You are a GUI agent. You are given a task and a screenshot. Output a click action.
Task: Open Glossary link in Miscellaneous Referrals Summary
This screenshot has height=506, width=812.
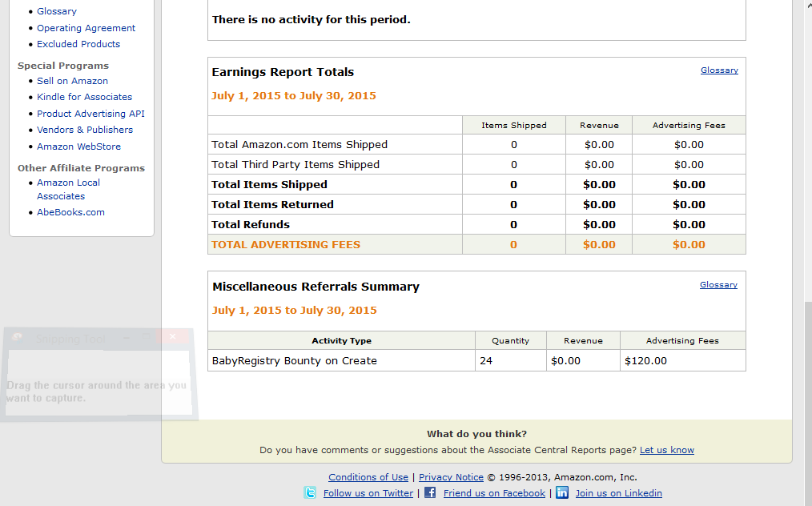click(718, 285)
